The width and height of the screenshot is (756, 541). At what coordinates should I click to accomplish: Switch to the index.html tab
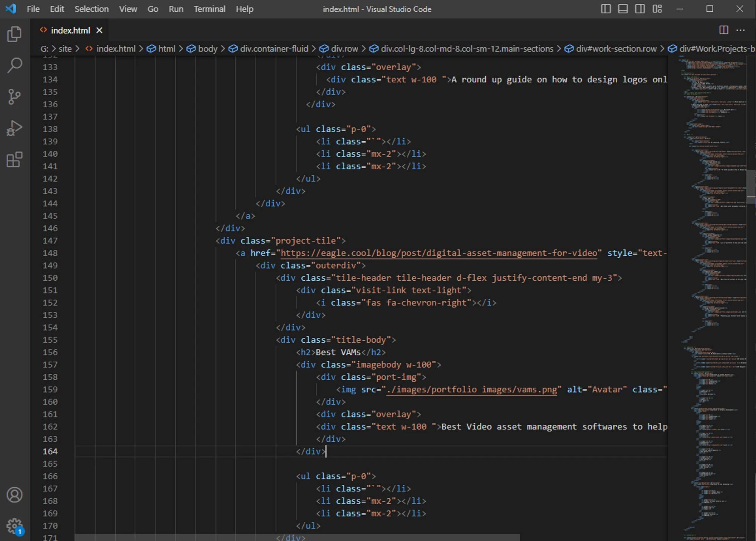(70, 30)
